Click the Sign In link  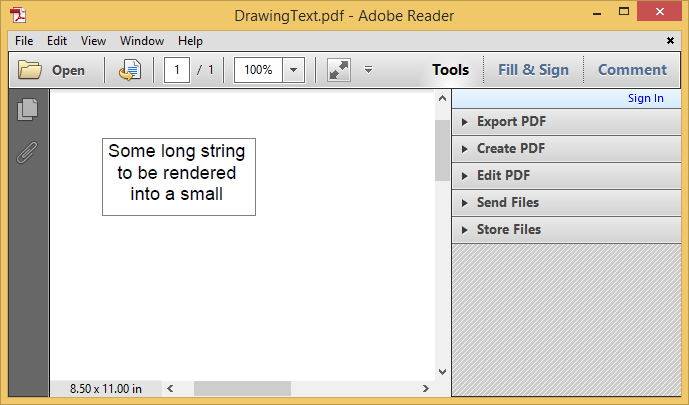[x=645, y=98]
